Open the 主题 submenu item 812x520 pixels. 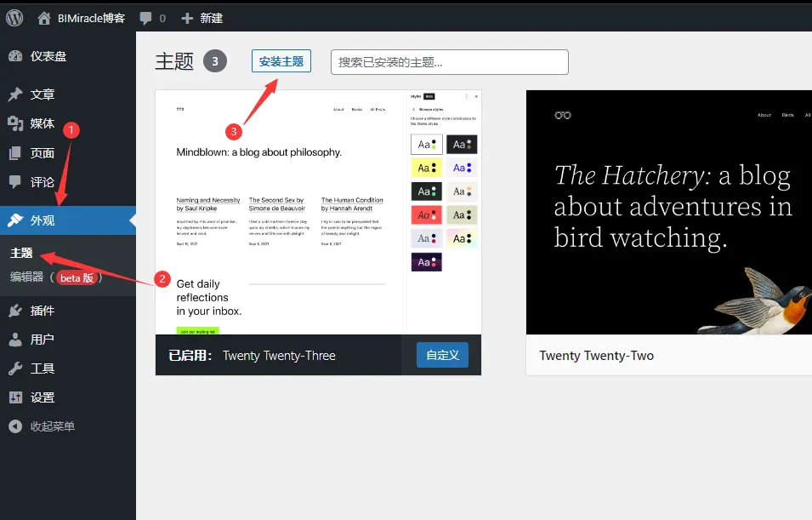[x=22, y=253]
